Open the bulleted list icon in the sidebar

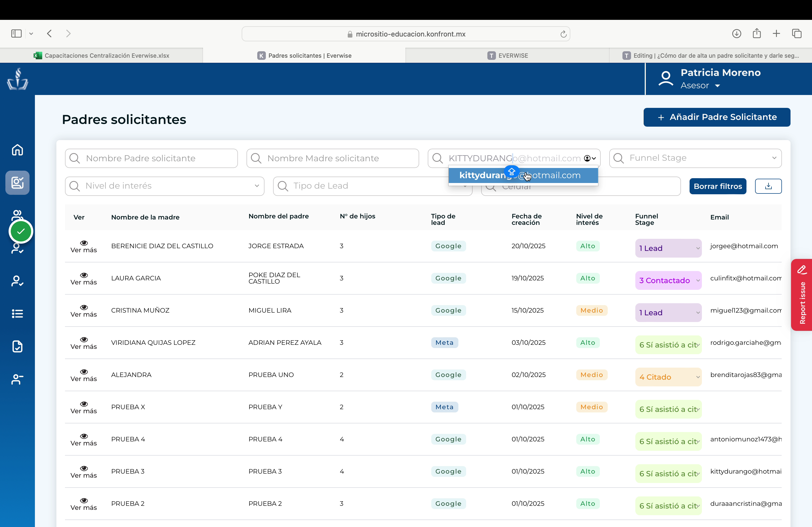point(17,314)
